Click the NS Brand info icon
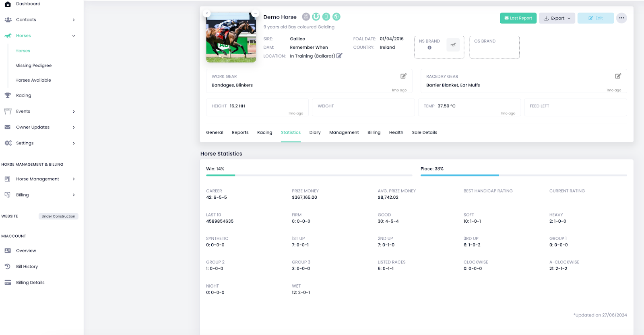644x335 pixels. coord(429,47)
